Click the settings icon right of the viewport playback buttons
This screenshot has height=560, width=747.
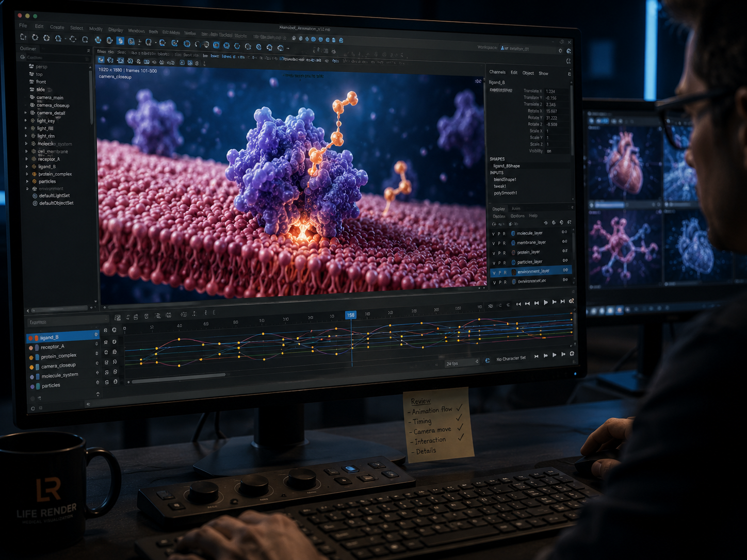pyautogui.click(x=571, y=301)
